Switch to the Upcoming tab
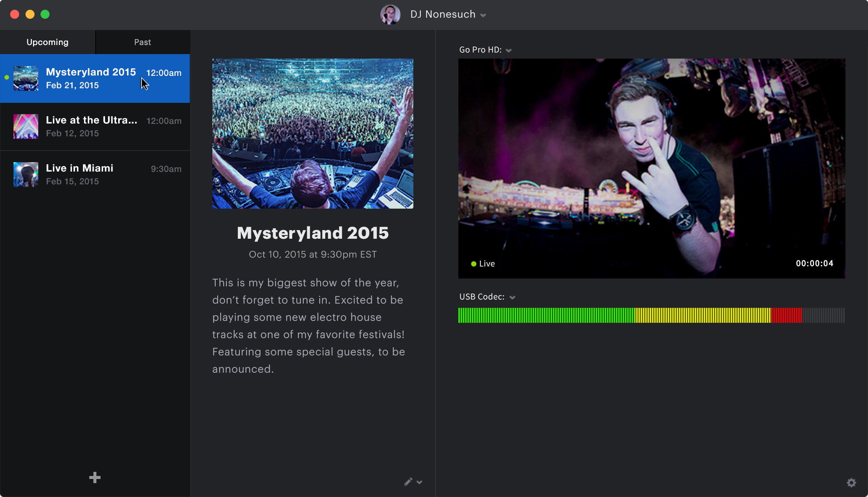The image size is (868, 497). [48, 42]
